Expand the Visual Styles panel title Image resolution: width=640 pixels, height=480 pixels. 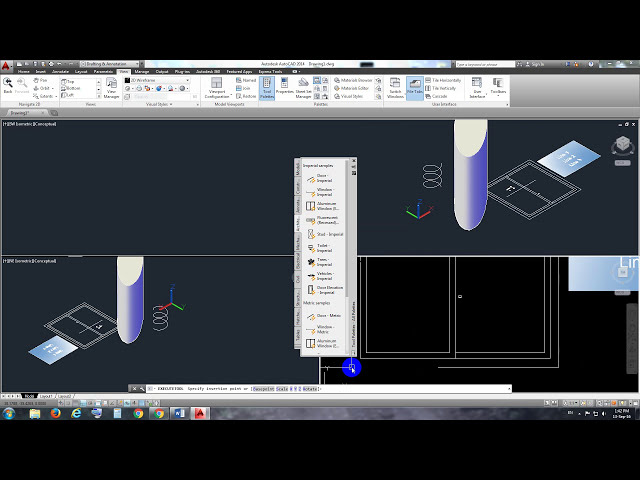tap(159, 104)
